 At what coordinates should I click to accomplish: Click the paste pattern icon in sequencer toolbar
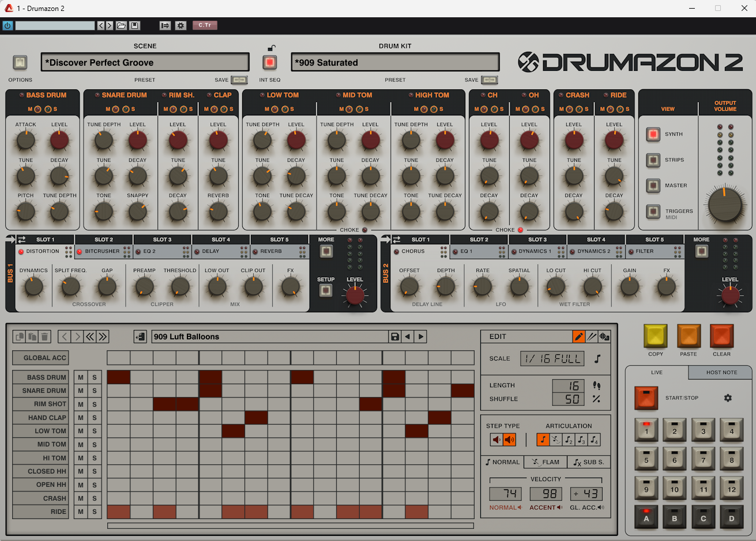32,336
